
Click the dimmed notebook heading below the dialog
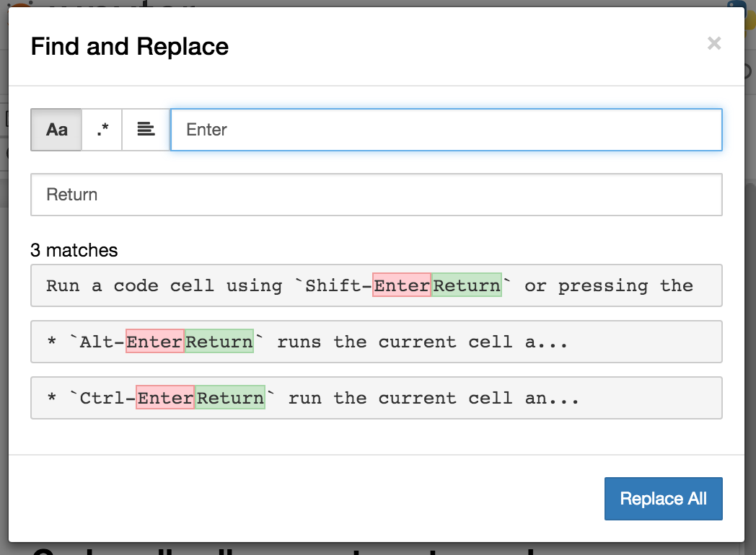(289, 548)
